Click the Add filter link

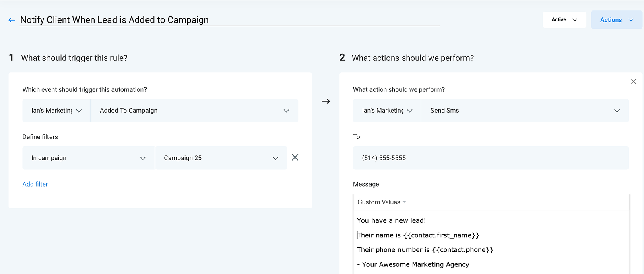pyautogui.click(x=35, y=184)
